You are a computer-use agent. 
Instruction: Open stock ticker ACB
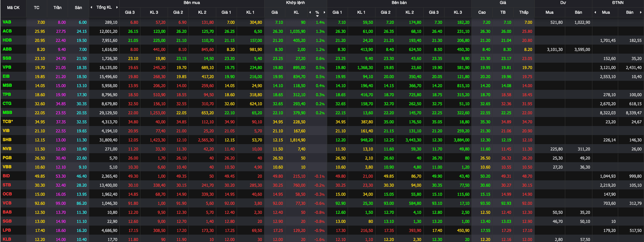pos(7,31)
